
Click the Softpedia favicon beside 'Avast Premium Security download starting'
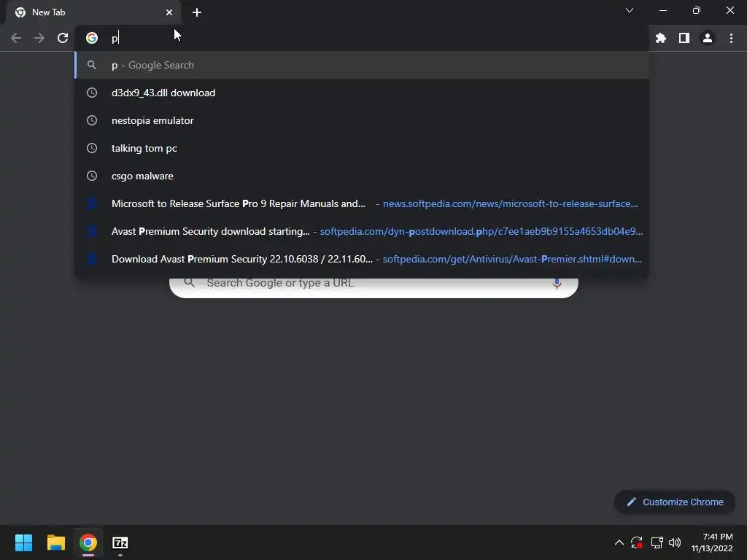(x=92, y=231)
